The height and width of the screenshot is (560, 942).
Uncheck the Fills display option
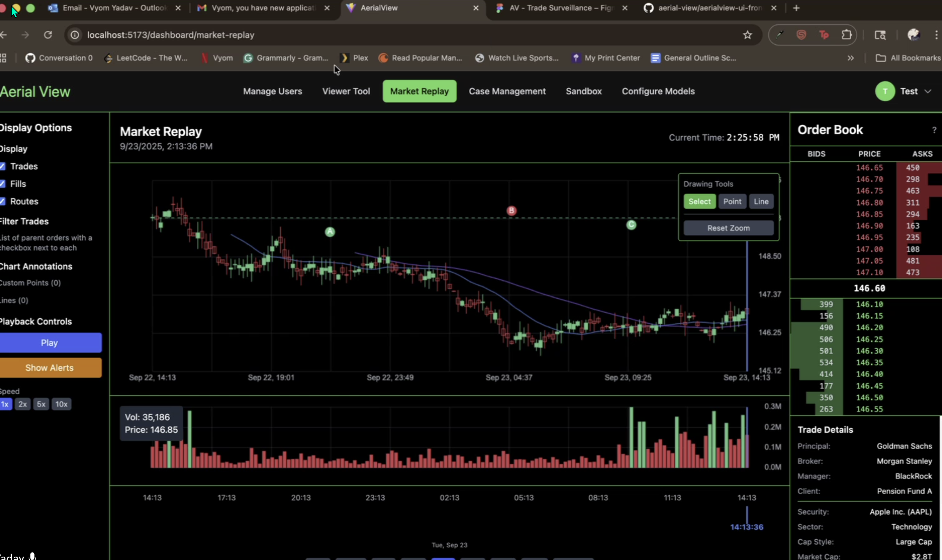pyautogui.click(x=3, y=183)
